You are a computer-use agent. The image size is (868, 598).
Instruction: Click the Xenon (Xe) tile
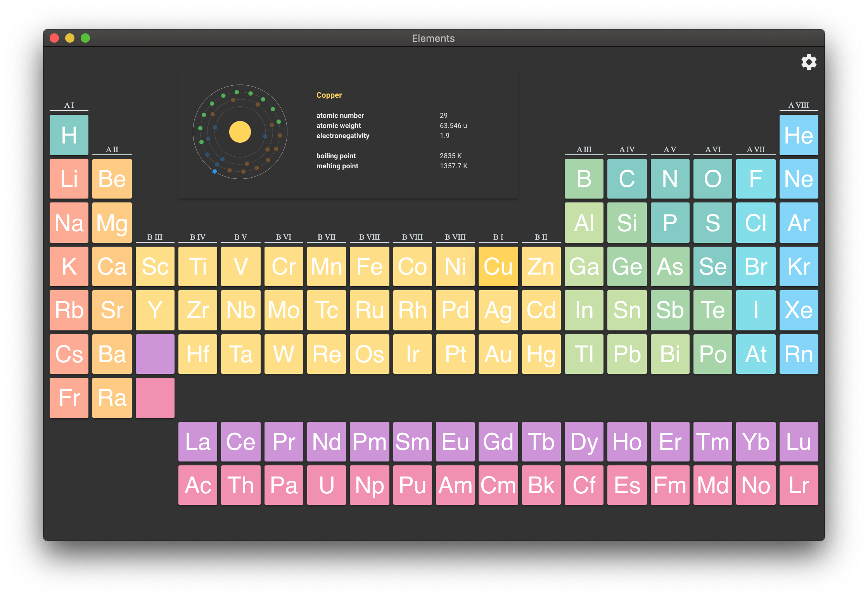799,310
